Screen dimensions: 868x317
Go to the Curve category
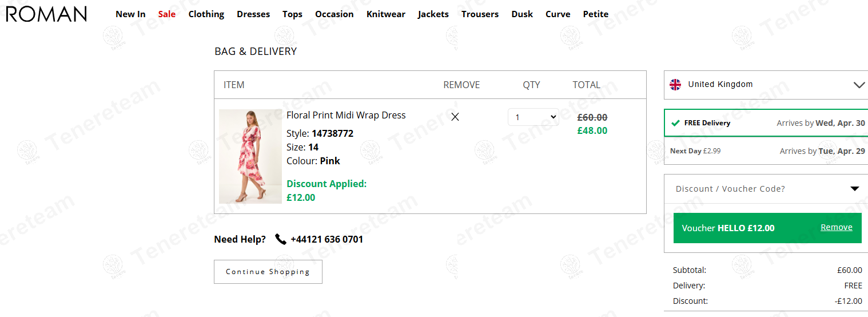click(x=558, y=14)
